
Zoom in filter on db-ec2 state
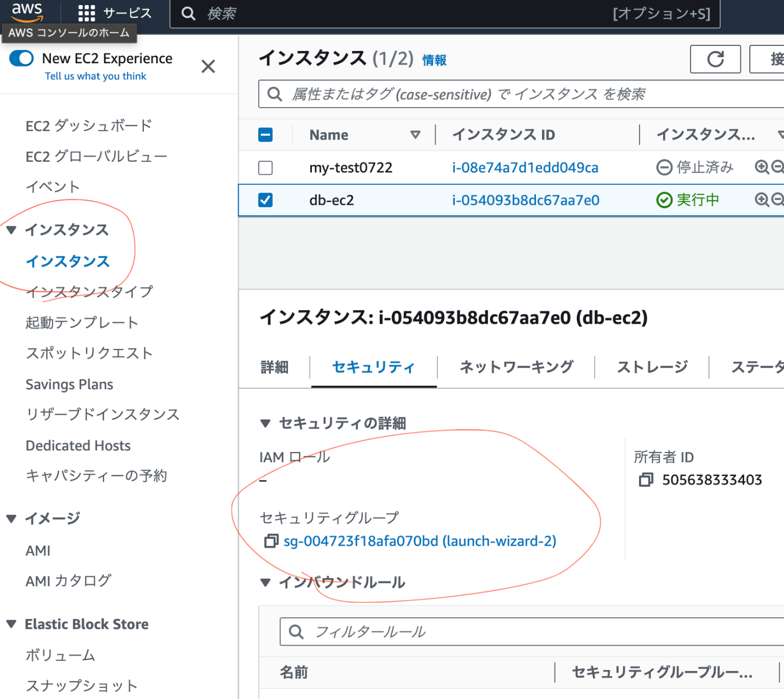[762, 199]
